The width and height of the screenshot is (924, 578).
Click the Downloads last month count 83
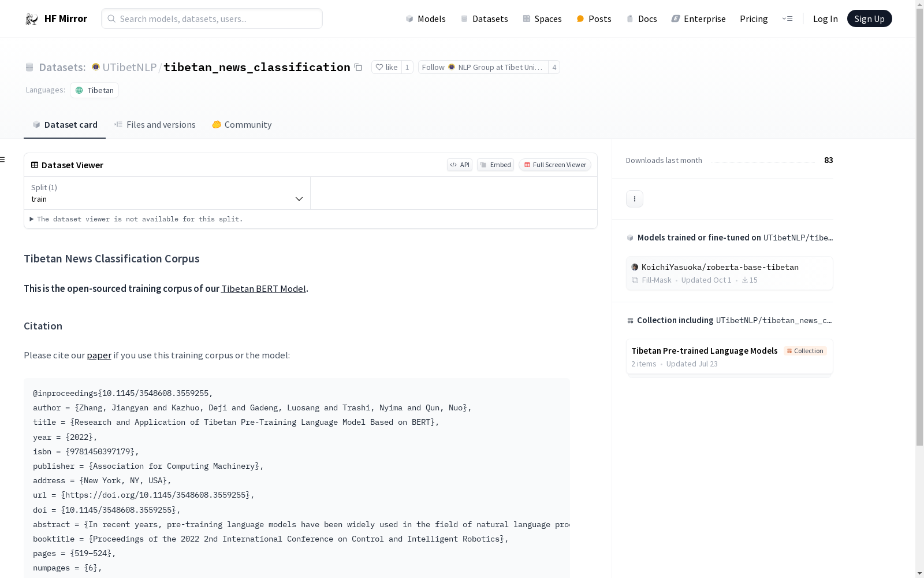click(829, 160)
